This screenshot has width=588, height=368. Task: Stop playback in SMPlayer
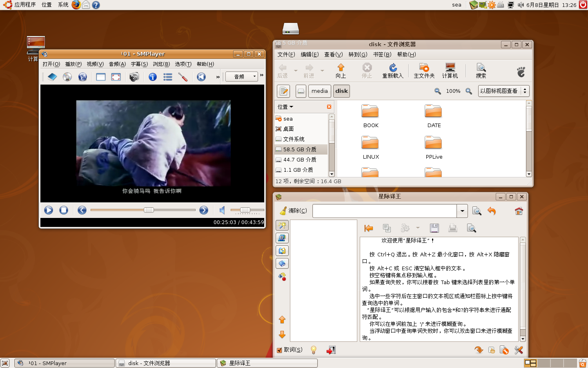coord(64,210)
